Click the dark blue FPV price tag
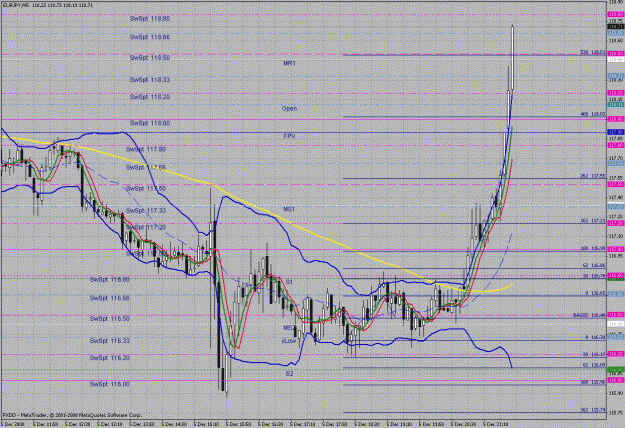Screen dimensions: 625x428 tap(616, 132)
